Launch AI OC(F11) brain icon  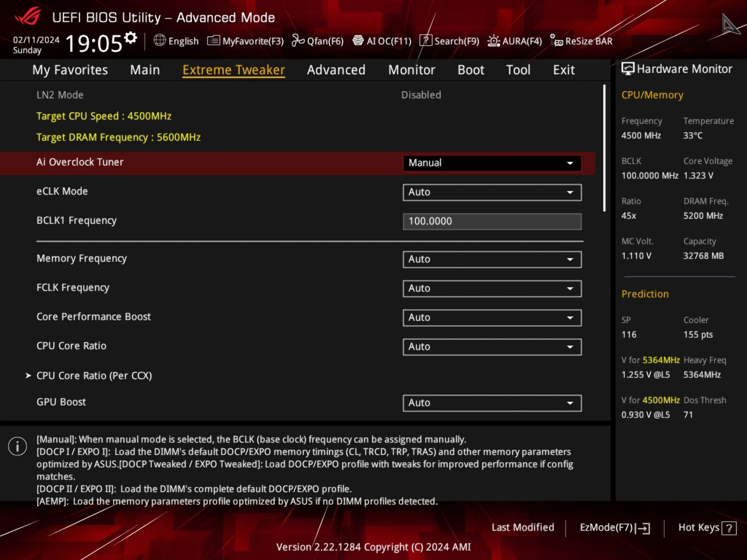click(358, 40)
